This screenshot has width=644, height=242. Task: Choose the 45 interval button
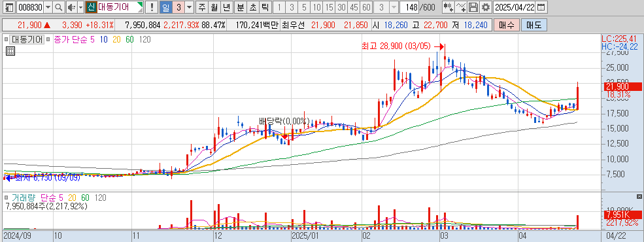coord(354,7)
